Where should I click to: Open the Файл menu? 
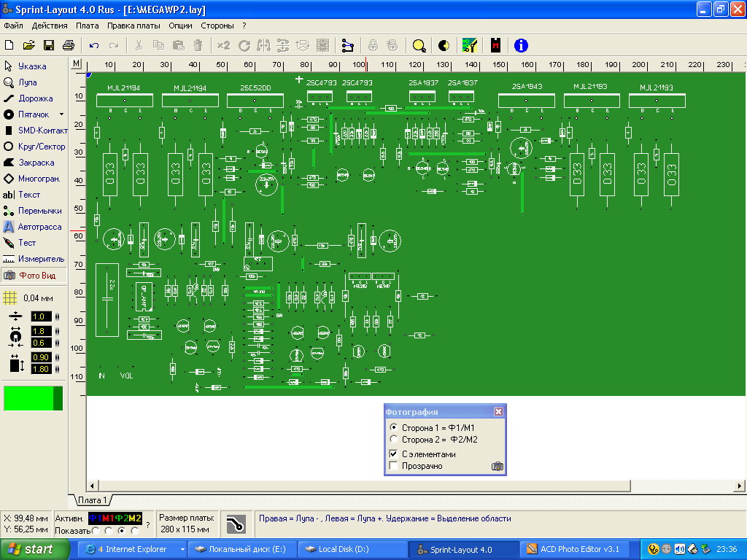[13, 26]
